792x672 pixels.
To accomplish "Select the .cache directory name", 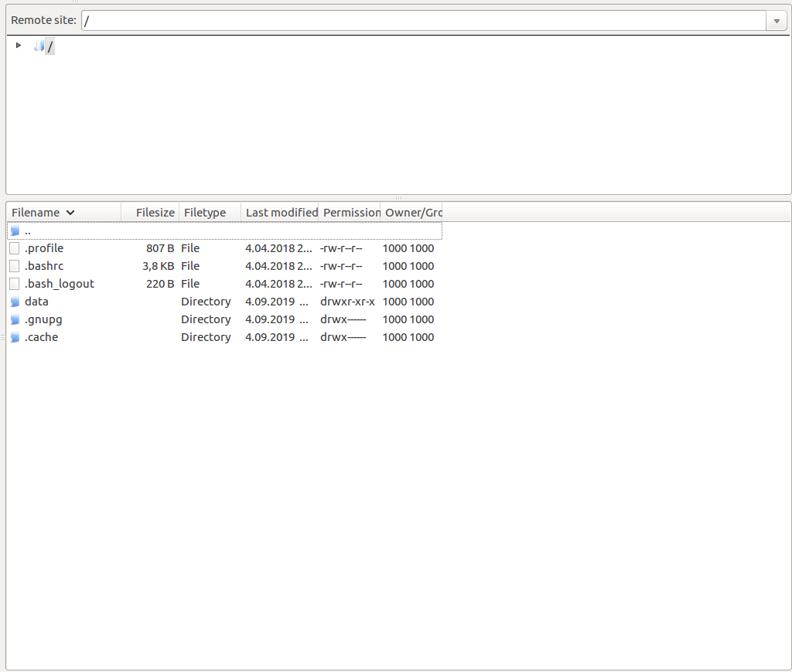I will 42,337.
